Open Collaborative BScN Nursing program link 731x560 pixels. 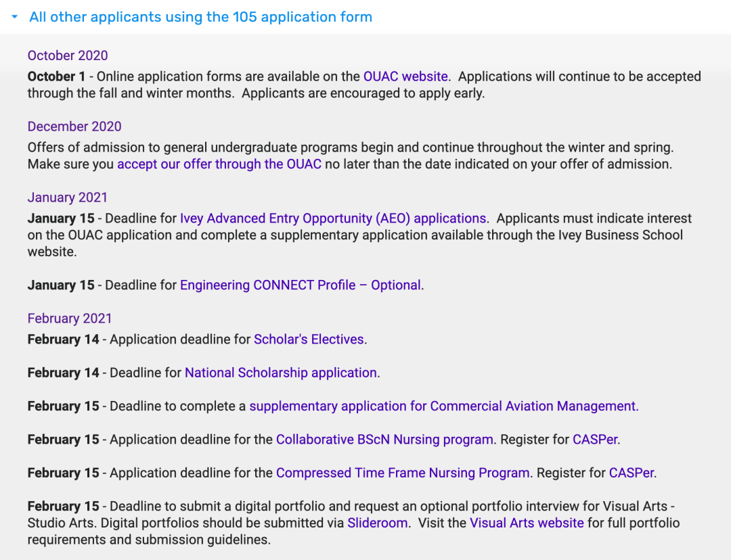pos(384,440)
